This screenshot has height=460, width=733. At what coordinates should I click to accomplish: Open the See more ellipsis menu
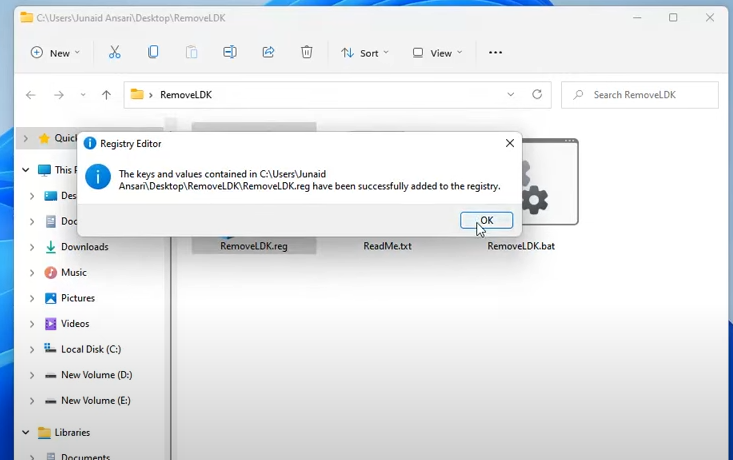tap(496, 53)
